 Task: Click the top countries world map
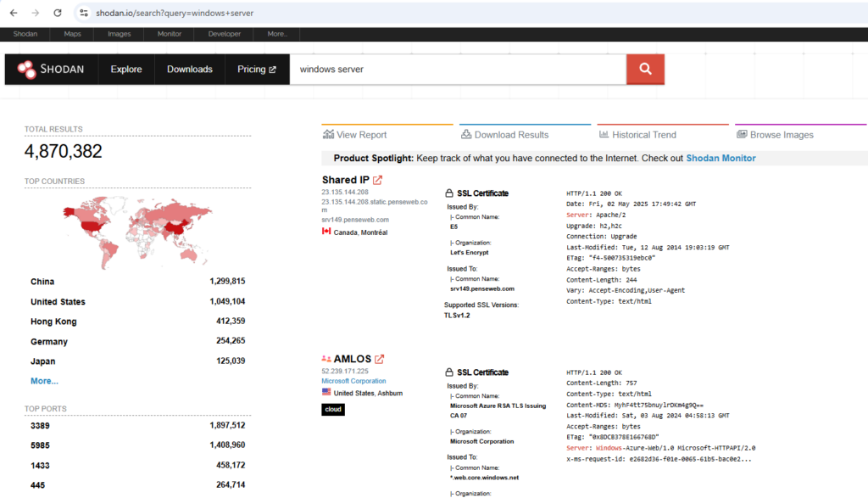(x=137, y=232)
